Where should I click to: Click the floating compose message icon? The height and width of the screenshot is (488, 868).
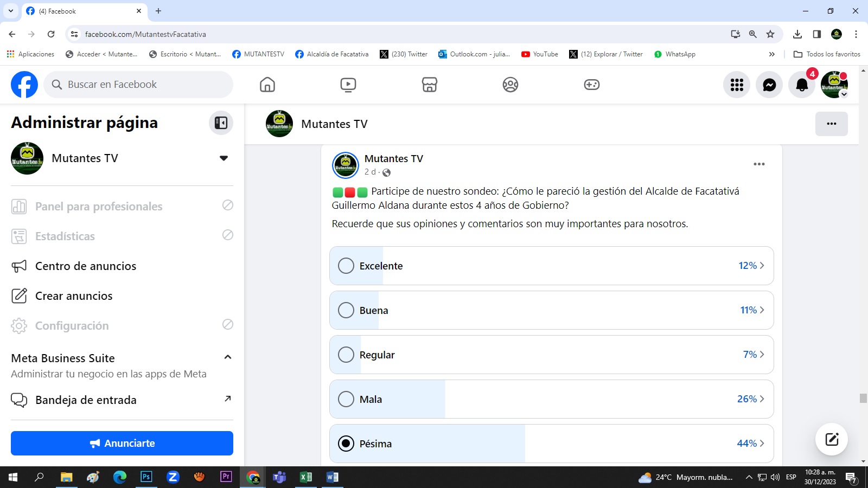[832, 439]
